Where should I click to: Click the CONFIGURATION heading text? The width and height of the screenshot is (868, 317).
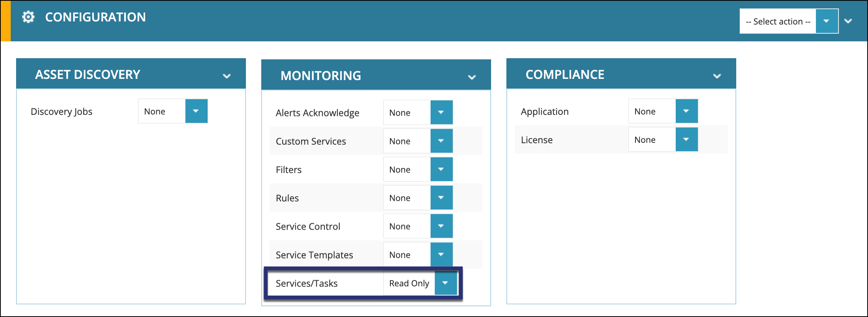[95, 17]
